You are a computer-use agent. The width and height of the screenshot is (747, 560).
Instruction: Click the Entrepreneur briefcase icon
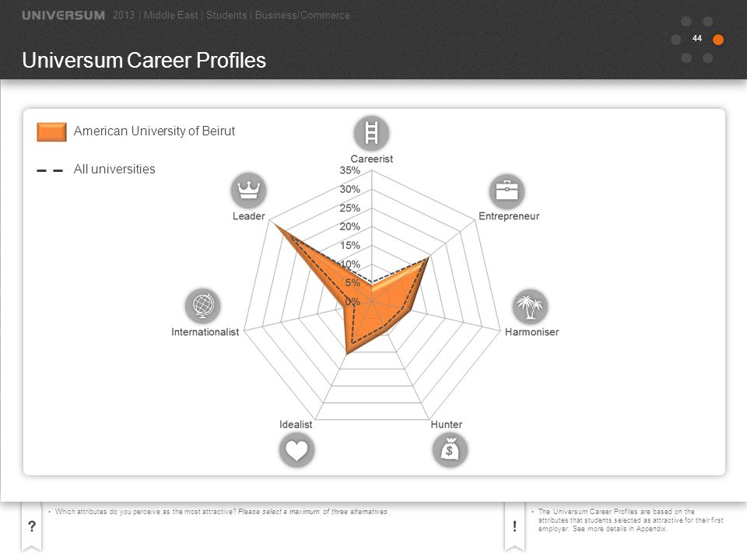pos(507,191)
